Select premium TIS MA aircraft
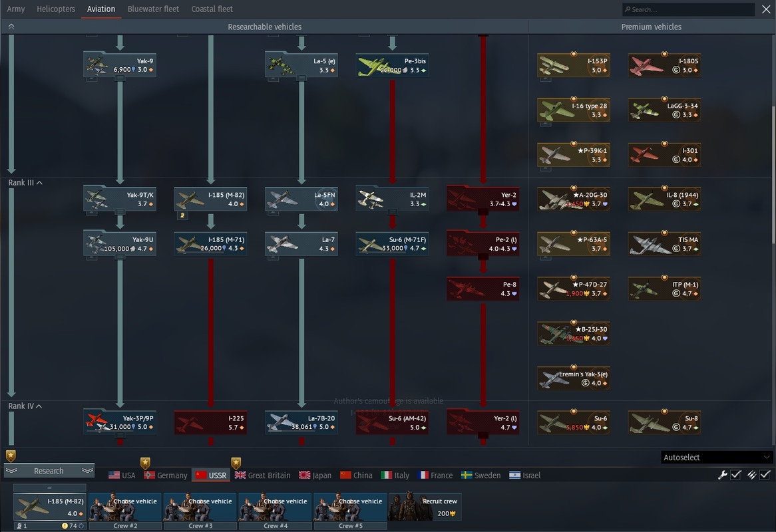The width and height of the screenshot is (776, 532). pos(665,244)
